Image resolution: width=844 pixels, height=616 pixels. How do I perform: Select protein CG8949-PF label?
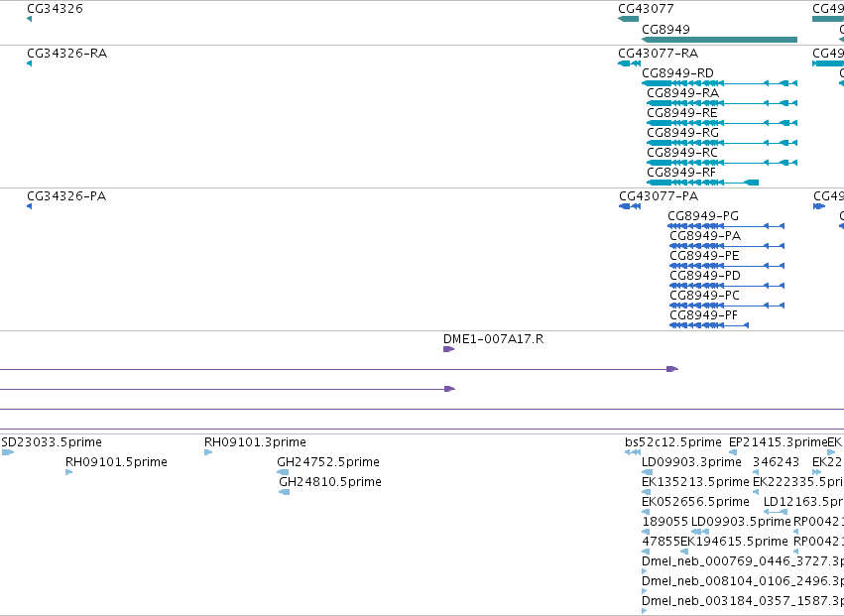pyautogui.click(x=703, y=315)
